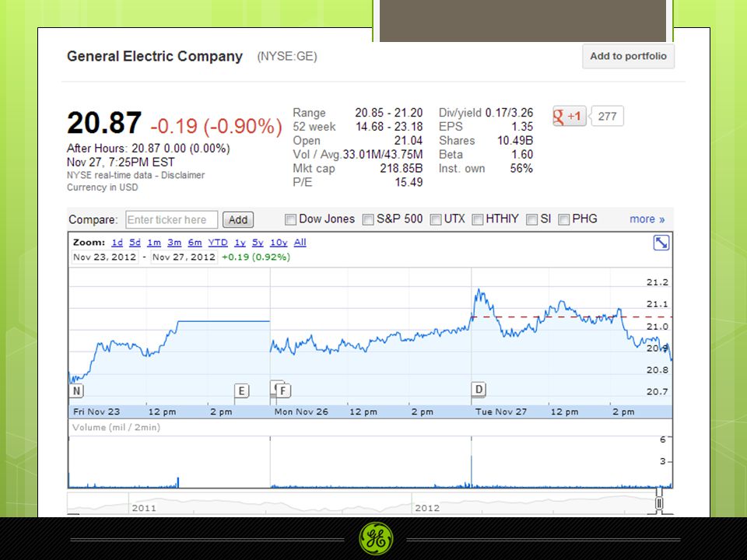Enable HTHIY comparison checkbox

pos(477,219)
